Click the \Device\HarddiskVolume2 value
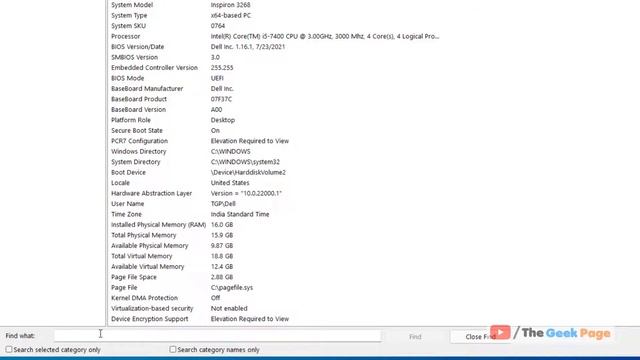This screenshot has height=360, width=640. (x=248, y=173)
